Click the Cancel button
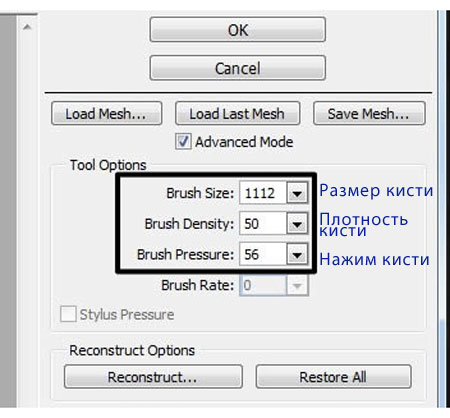 coord(238,68)
